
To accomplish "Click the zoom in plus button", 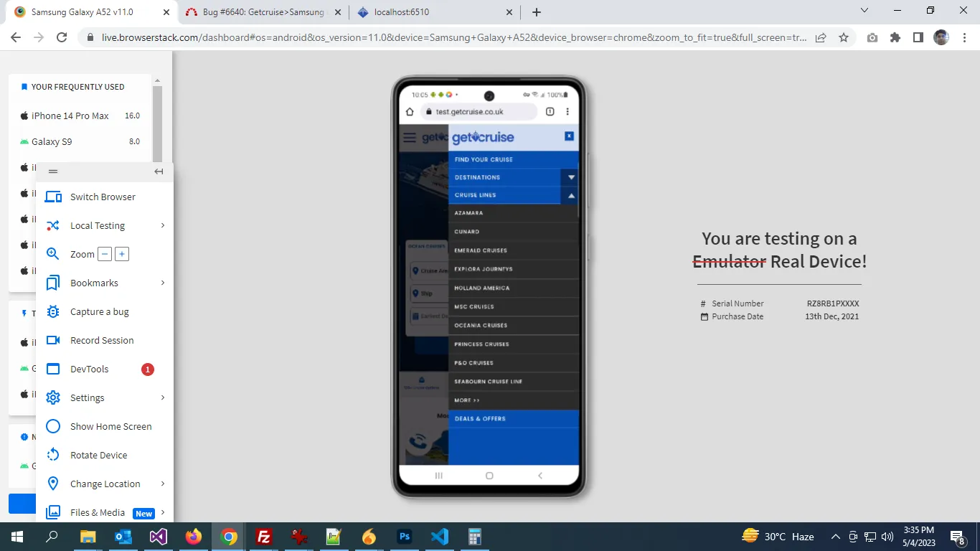I will (122, 254).
